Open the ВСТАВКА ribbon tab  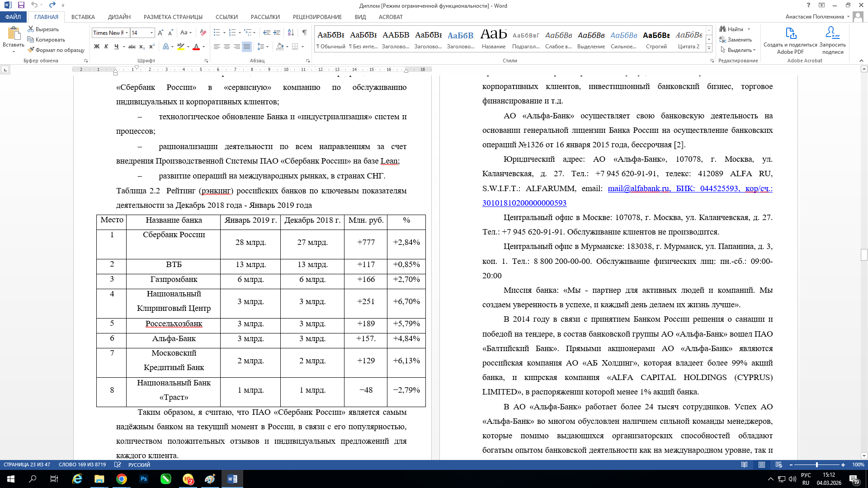[83, 17]
